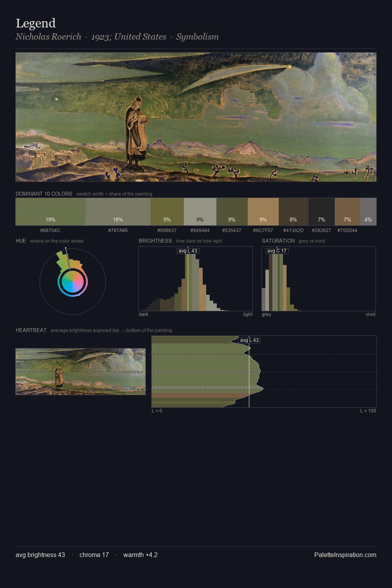Click "avg L 43" label in Brightness histogram
The image size is (392, 588).
[188, 251]
